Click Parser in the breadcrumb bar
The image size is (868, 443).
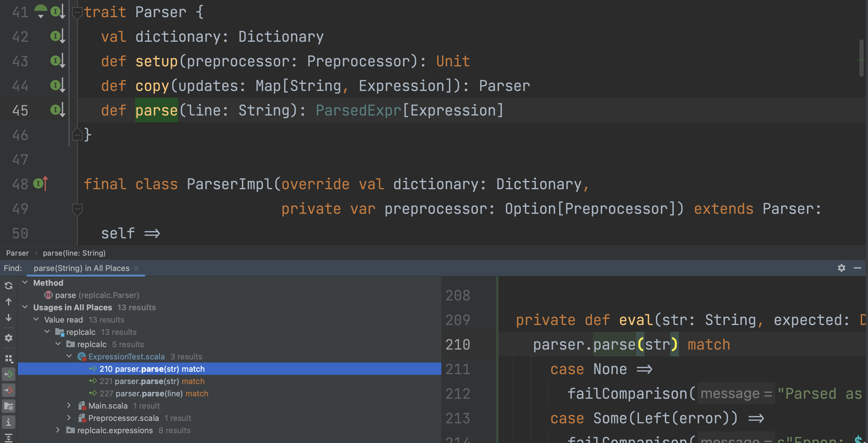[x=17, y=253]
